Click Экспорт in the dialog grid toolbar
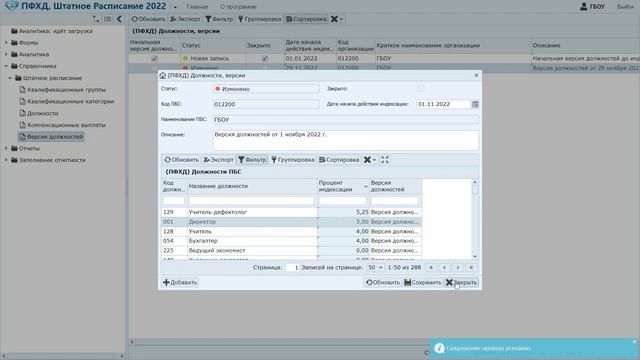Image resolution: width=640 pixels, height=360 pixels. [x=218, y=160]
